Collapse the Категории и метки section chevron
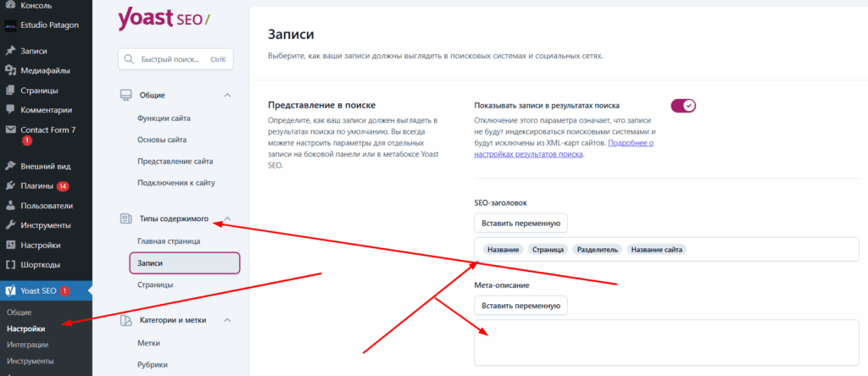The height and width of the screenshot is (376, 868). click(x=227, y=320)
